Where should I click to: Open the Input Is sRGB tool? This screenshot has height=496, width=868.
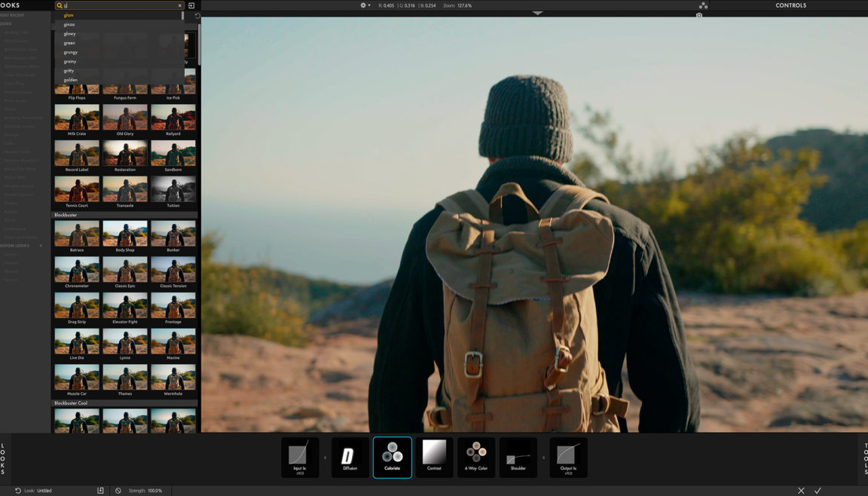[300, 457]
